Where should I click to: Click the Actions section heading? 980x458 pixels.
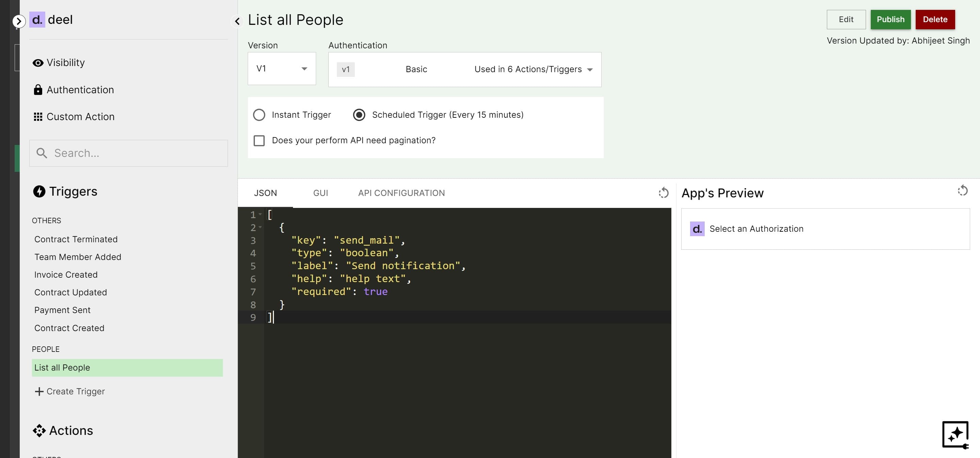[71, 431]
